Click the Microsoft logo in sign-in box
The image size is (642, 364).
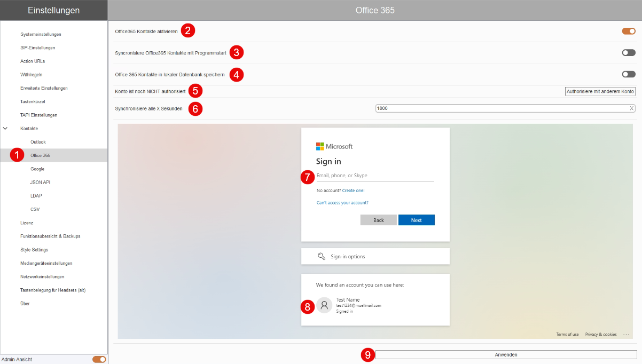[334, 146]
